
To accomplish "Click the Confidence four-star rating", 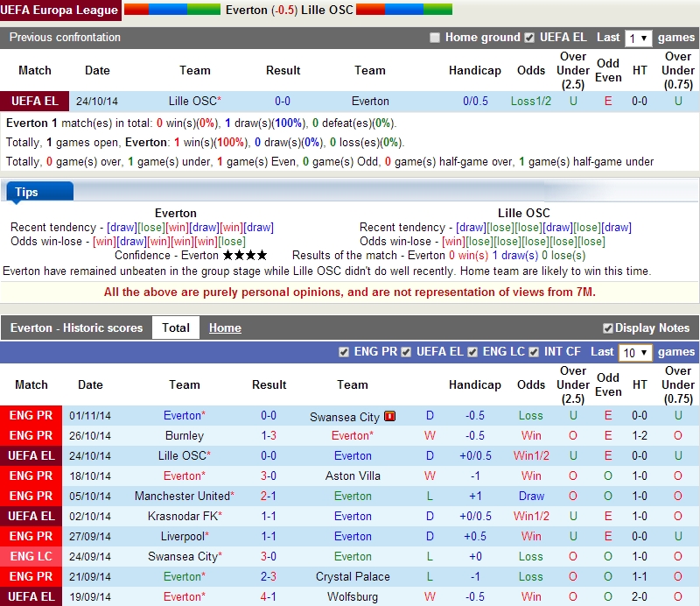I will click(x=245, y=255).
